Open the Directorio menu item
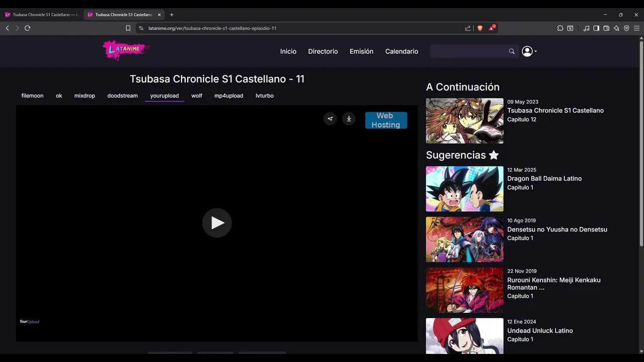 pyautogui.click(x=323, y=51)
